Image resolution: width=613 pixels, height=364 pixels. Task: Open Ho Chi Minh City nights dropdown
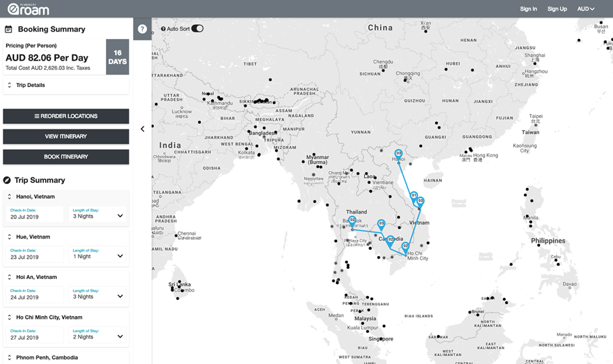click(x=98, y=335)
